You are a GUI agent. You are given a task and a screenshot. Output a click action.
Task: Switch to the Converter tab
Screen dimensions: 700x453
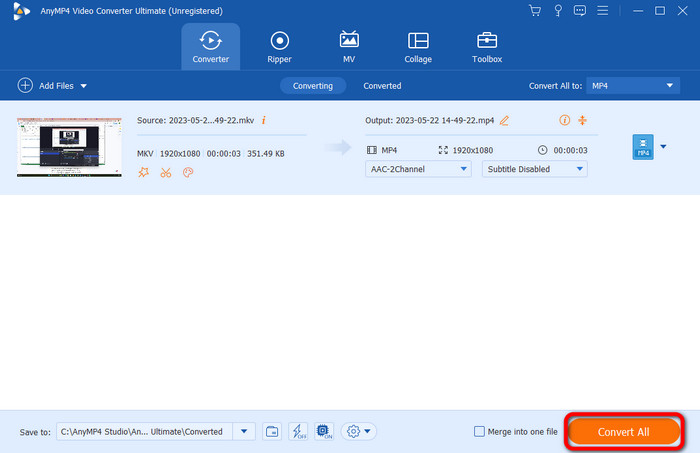[x=211, y=47]
